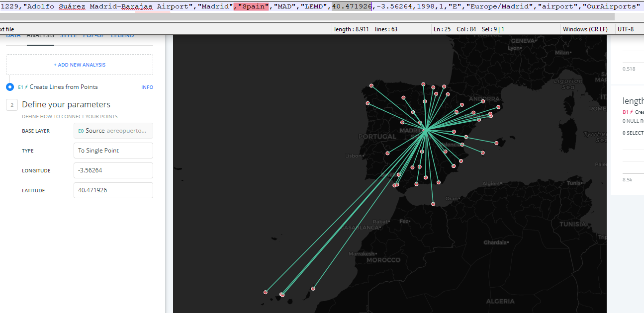
Task: Click the westernmost Canary Islands airport point
Action: click(266, 292)
